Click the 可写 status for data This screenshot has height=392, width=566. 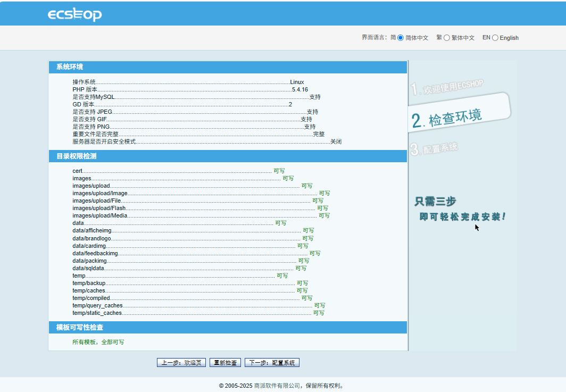pyautogui.click(x=281, y=223)
